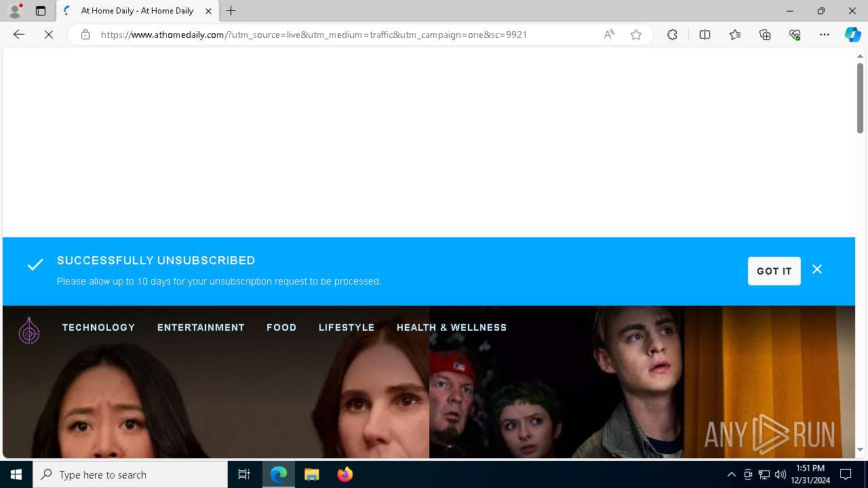Activate Read aloud icon

click(609, 35)
